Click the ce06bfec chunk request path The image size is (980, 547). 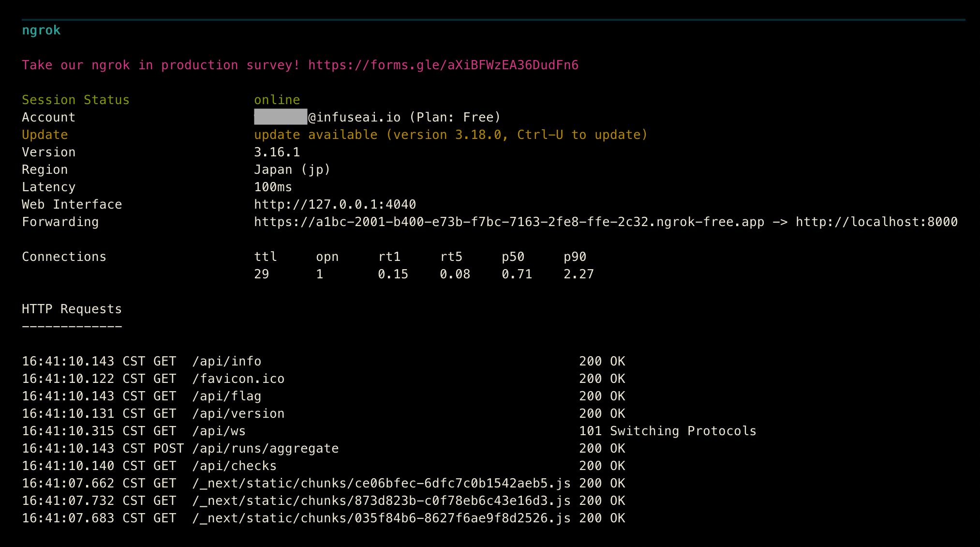(x=382, y=483)
